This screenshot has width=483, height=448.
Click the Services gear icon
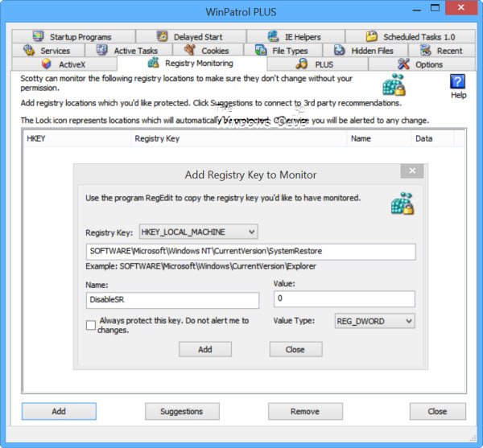29,50
